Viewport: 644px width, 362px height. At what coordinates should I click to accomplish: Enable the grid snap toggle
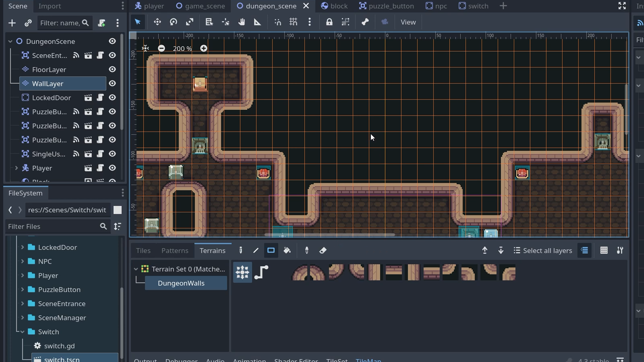click(x=293, y=22)
